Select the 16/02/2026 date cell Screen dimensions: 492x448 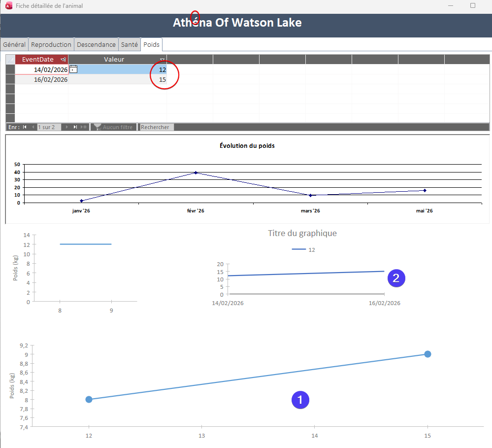point(42,79)
